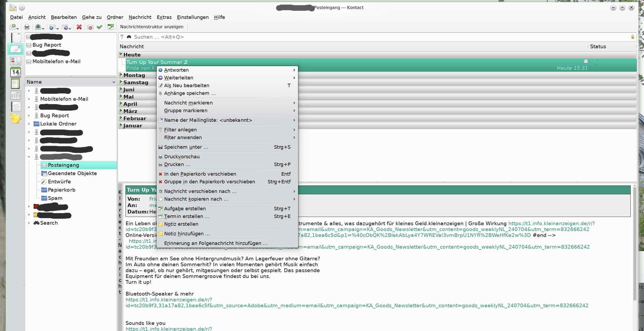Select In den Papierkorb verschieben
The width and height of the screenshot is (644, 331).
(200, 174)
